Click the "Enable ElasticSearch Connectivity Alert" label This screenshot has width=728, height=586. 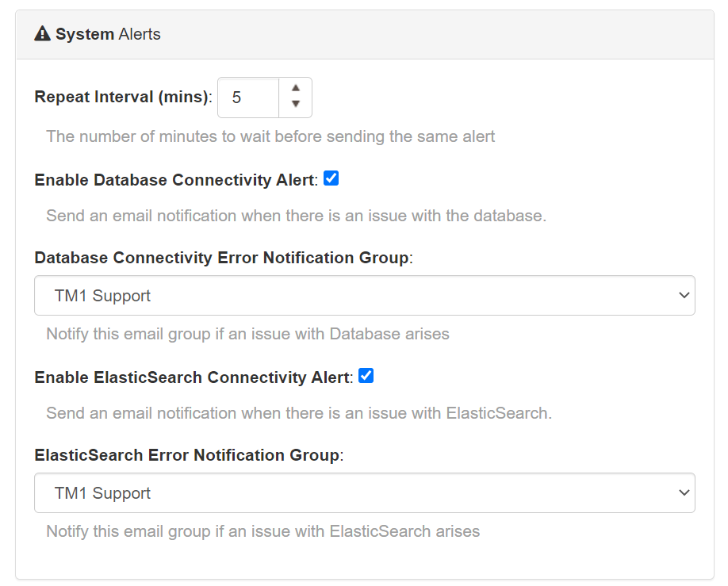pos(193,377)
